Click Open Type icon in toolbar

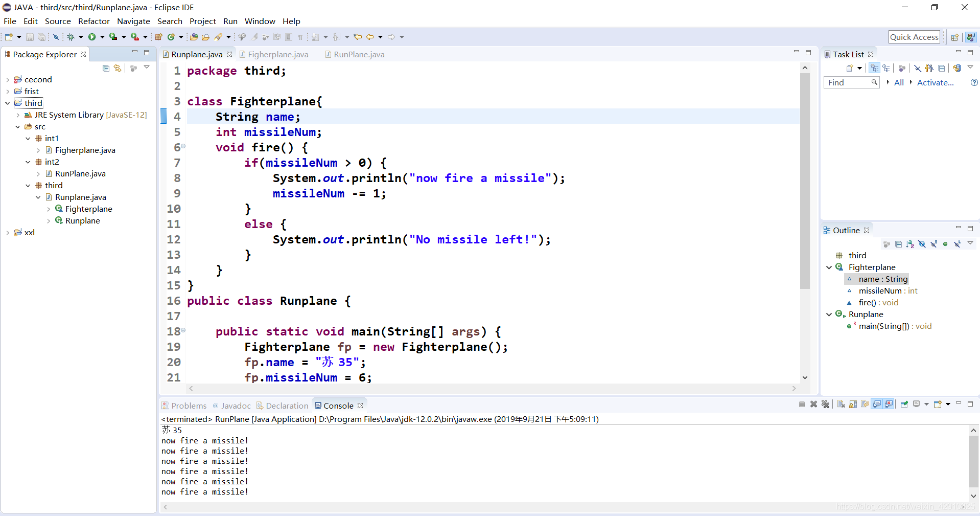click(194, 37)
